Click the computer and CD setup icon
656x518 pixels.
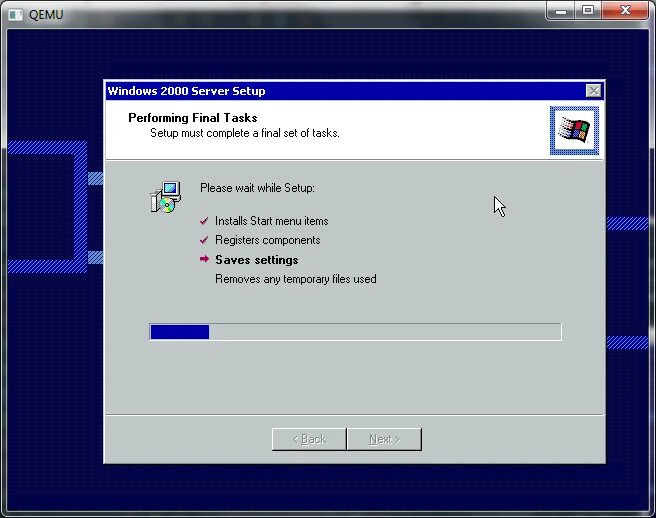[165, 197]
